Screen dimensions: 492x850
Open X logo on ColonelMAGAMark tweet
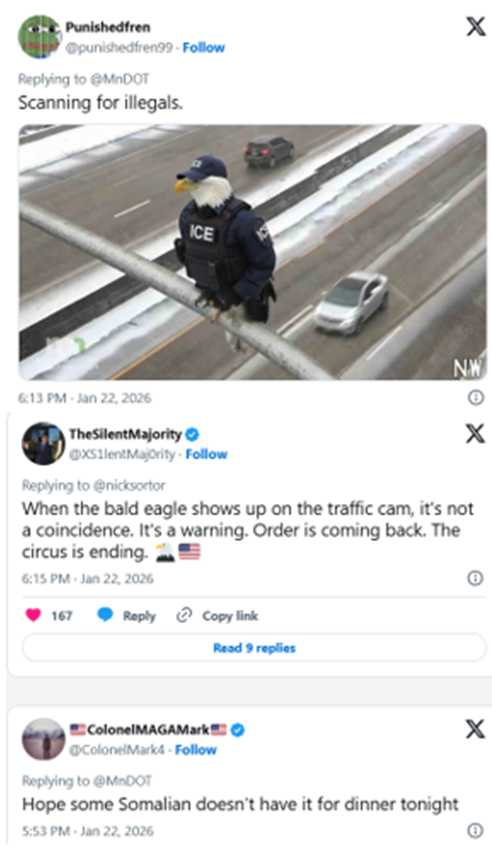pyautogui.click(x=475, y=729)
